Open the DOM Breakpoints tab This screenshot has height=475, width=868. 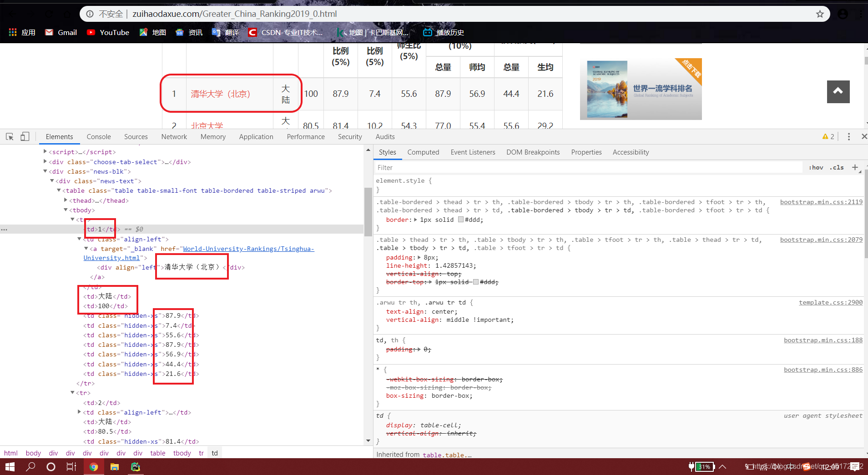point(533,152)
